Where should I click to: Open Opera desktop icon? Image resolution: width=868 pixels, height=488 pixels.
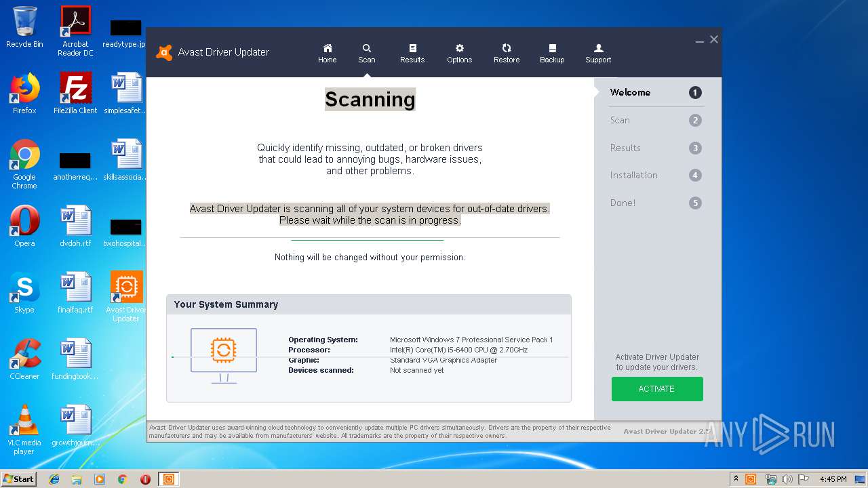[x=24, y=226]
